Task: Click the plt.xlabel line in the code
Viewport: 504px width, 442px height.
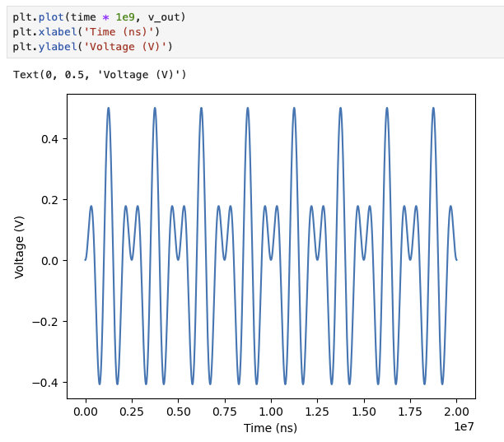Action: (91, 32)
